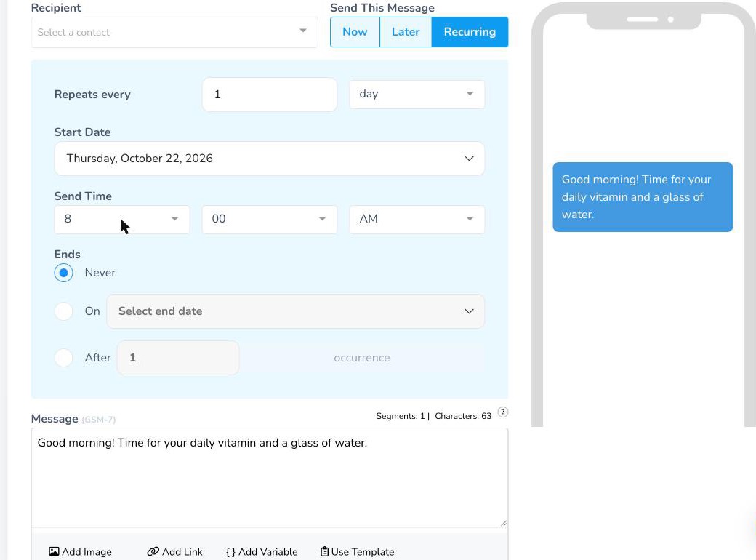Select the On end date radio button

[x=64, y=311]
